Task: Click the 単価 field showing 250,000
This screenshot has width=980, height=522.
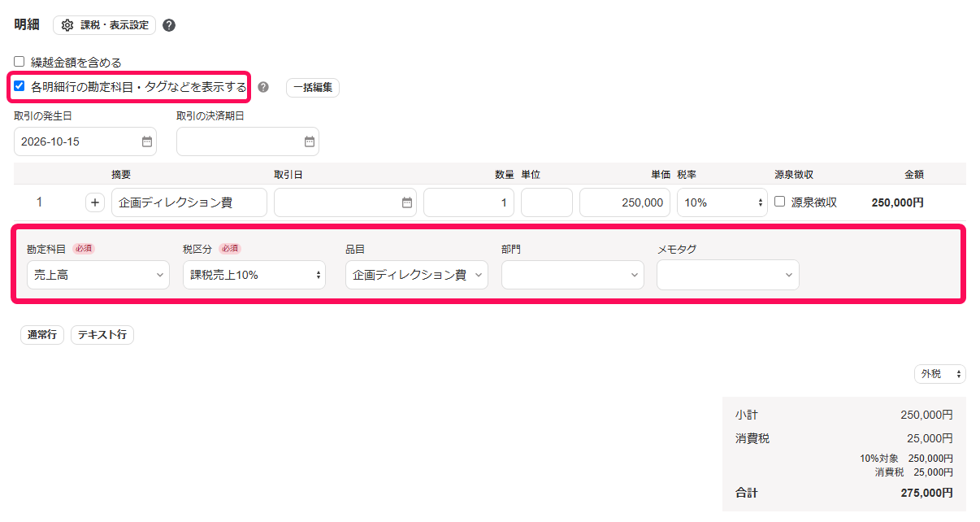Action: (625, 202)
